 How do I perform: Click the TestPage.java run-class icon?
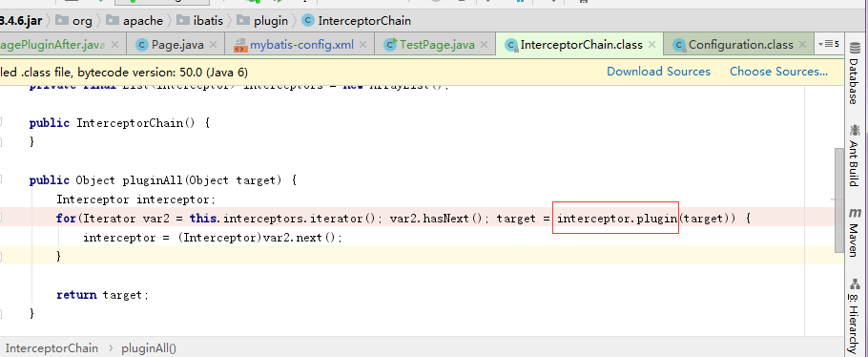[x=391, y=44]
